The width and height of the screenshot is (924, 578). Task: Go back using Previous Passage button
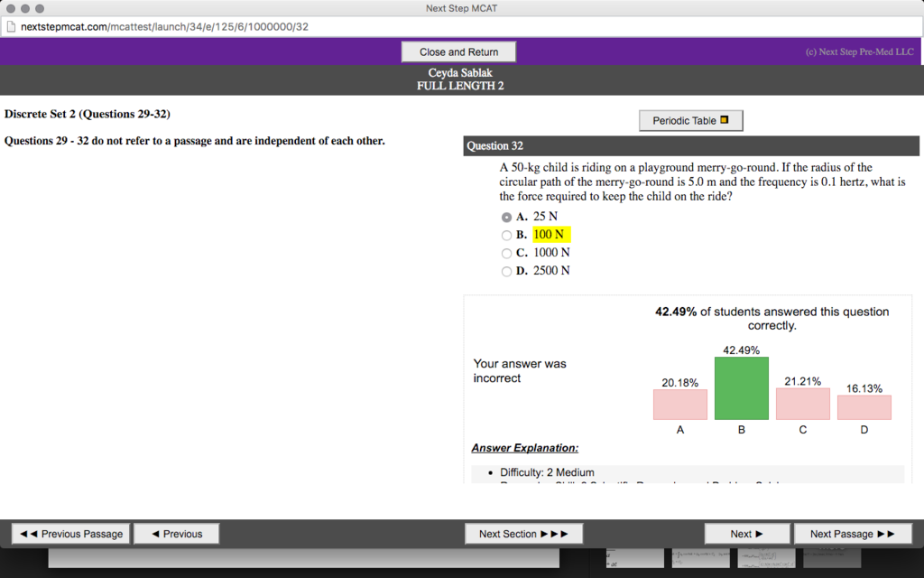pyautogui.click(x=71, y=534)
